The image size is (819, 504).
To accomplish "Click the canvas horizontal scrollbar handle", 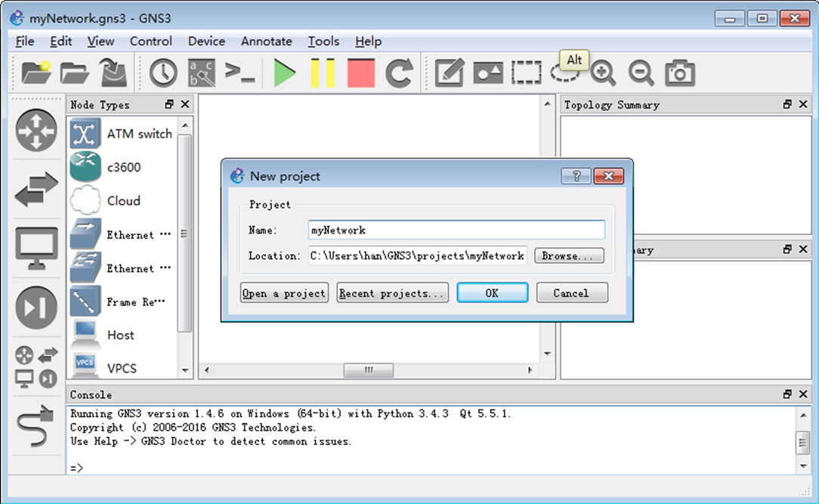I will 368,370.
